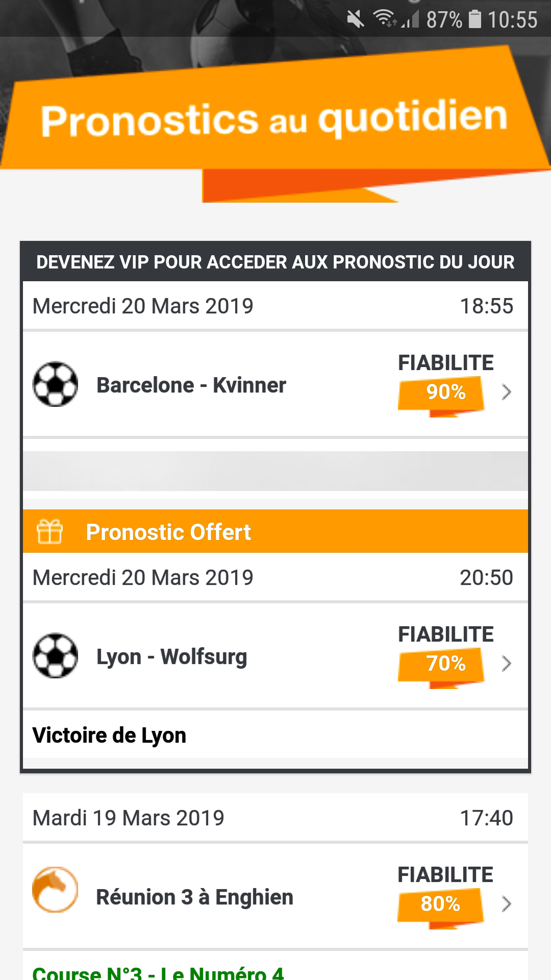Tap the cellular signal icon in status bar
This screenshot has width=551, height=980.
411,19
